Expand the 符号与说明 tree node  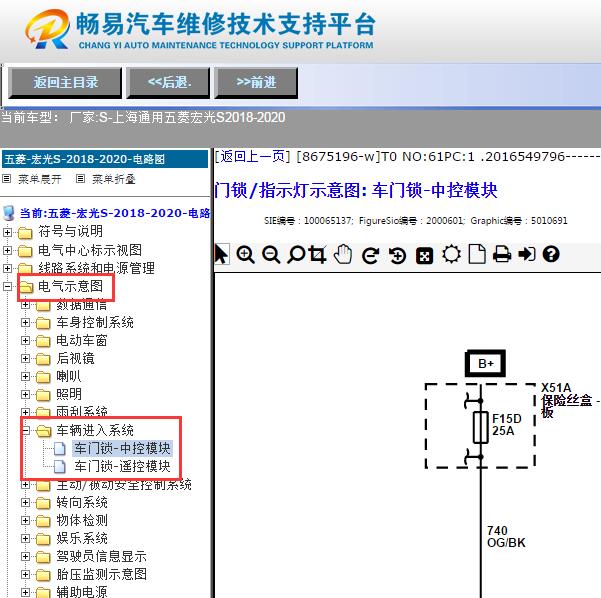click(7, 232)
